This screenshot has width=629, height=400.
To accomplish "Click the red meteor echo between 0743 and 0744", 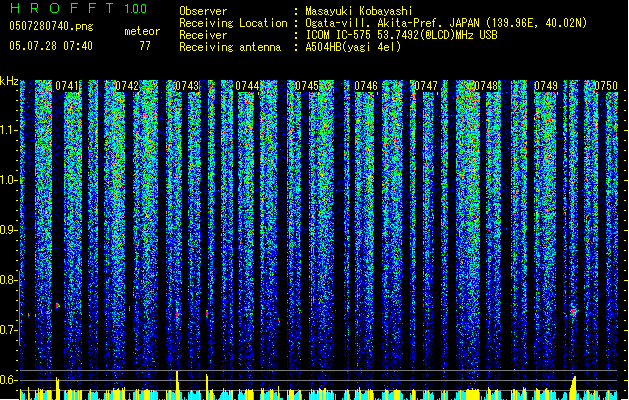I will coord(207,314).
